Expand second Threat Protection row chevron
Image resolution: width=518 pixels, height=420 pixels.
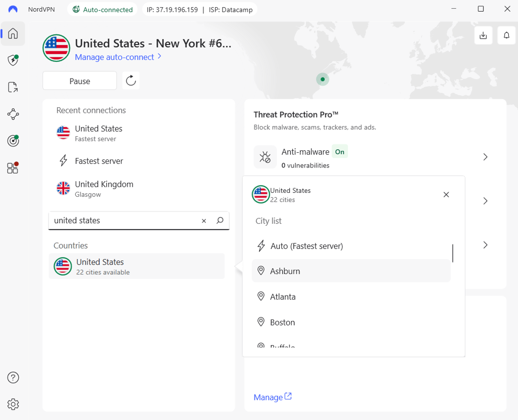click(485, 201)
